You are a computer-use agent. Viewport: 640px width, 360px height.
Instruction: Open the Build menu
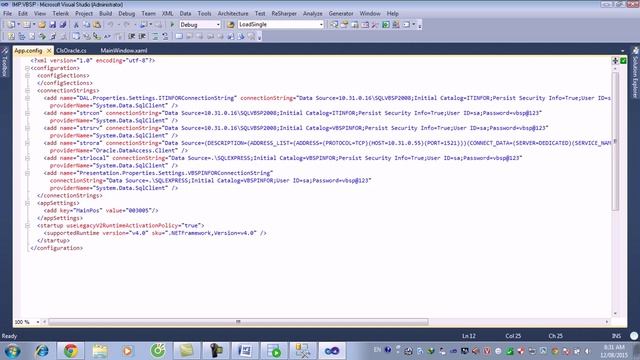pyautogui.click(x=105, y=13)
